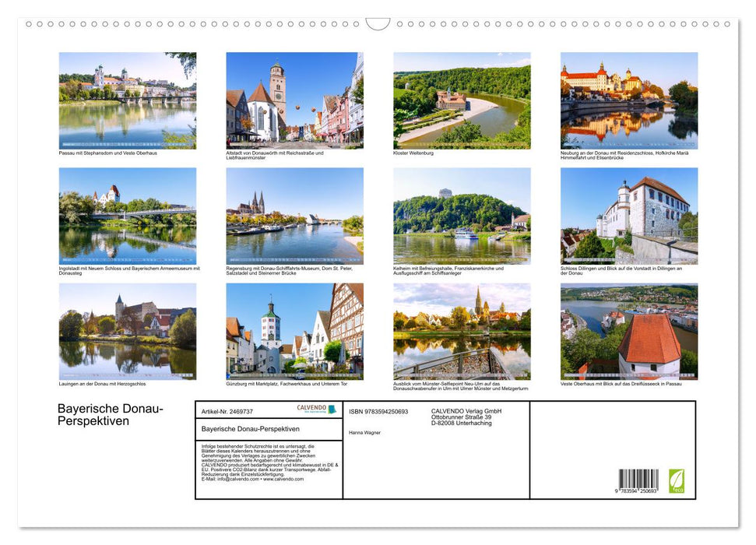The image size is (756, 545).
Task: Click the caption starting 'Ausblick vom Münster-Selfiepoint'
Action: coord(460,386)
